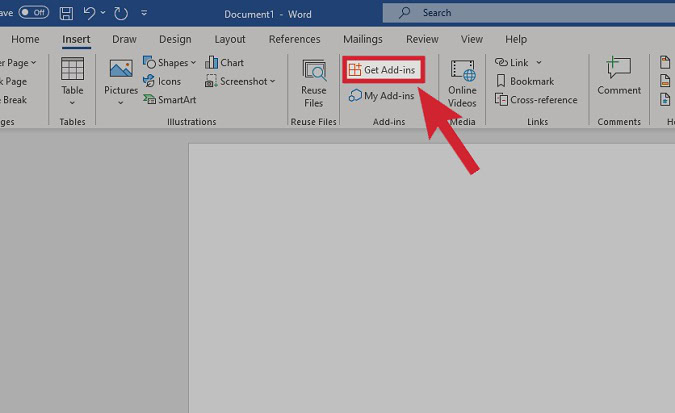Click inside the blank document page

(431, 278)
